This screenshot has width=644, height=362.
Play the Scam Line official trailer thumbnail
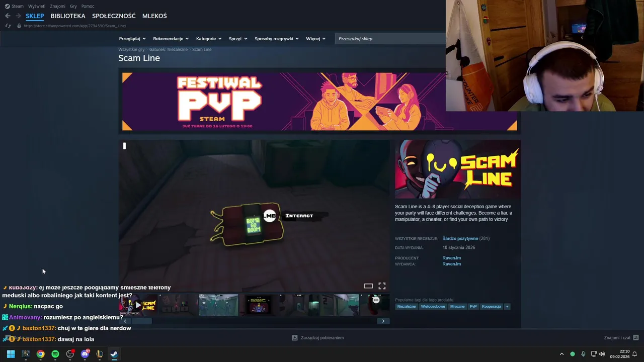(x=138, y=305)
